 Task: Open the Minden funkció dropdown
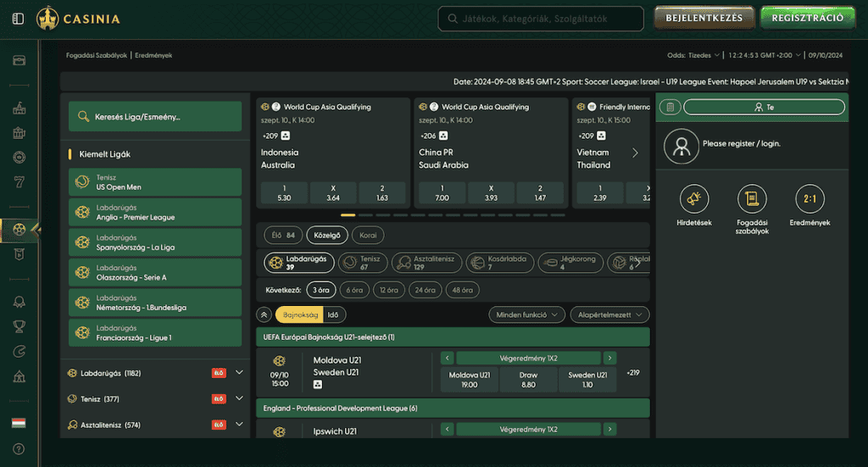click(526, 314)
